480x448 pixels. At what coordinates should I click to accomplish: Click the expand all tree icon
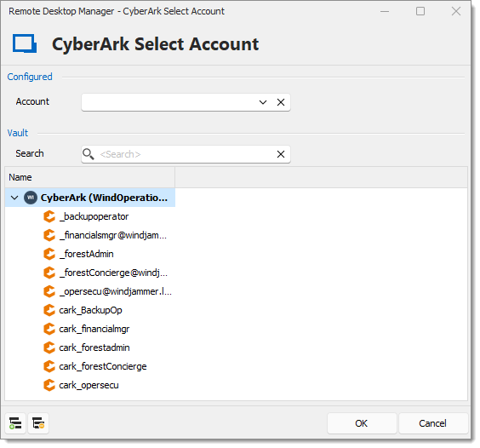pos(15,423)
